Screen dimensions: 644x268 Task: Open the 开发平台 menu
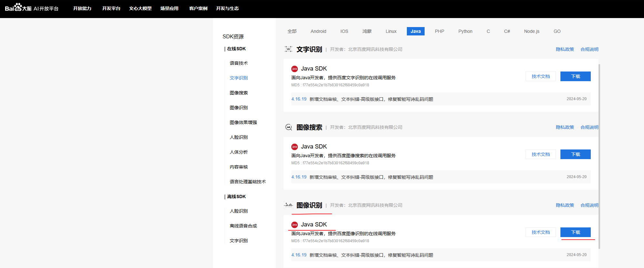coord(111,8)
